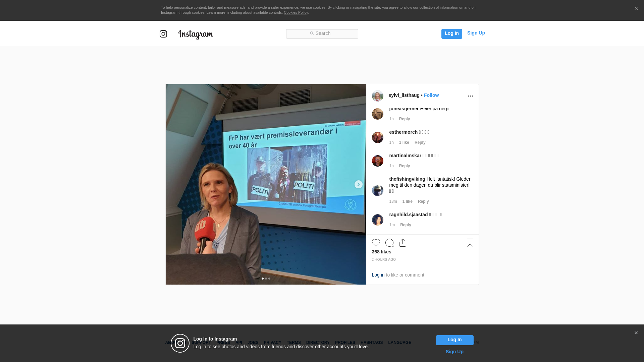Click the Search input field
644x362 pixels.
pyautogui.click(x=322, y=34)
